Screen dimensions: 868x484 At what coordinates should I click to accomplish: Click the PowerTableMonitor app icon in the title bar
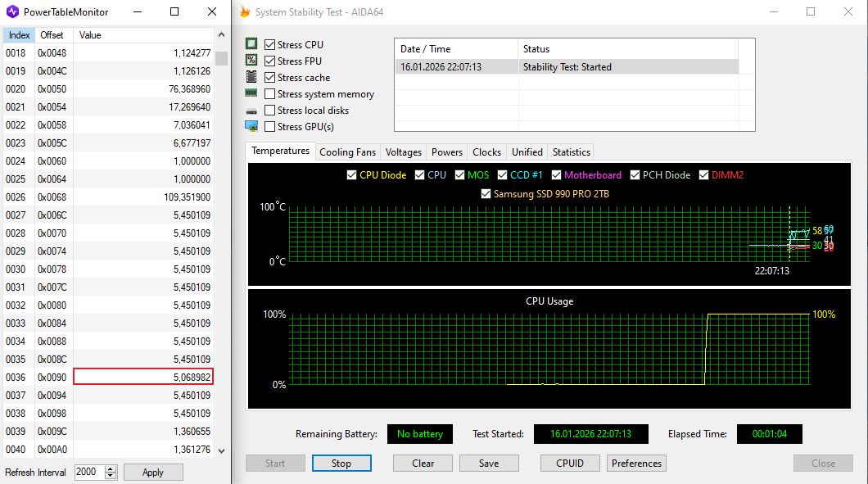(x=12, y=11)
